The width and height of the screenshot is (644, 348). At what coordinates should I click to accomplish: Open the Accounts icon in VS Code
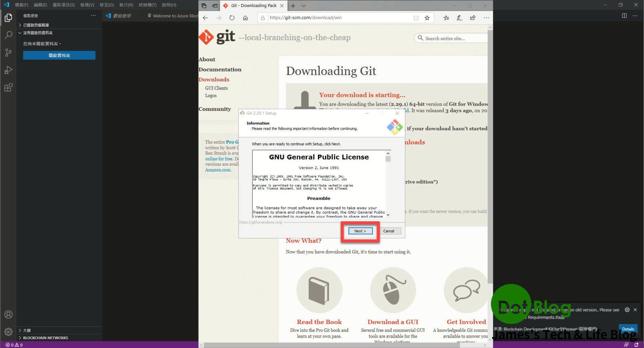8,314
